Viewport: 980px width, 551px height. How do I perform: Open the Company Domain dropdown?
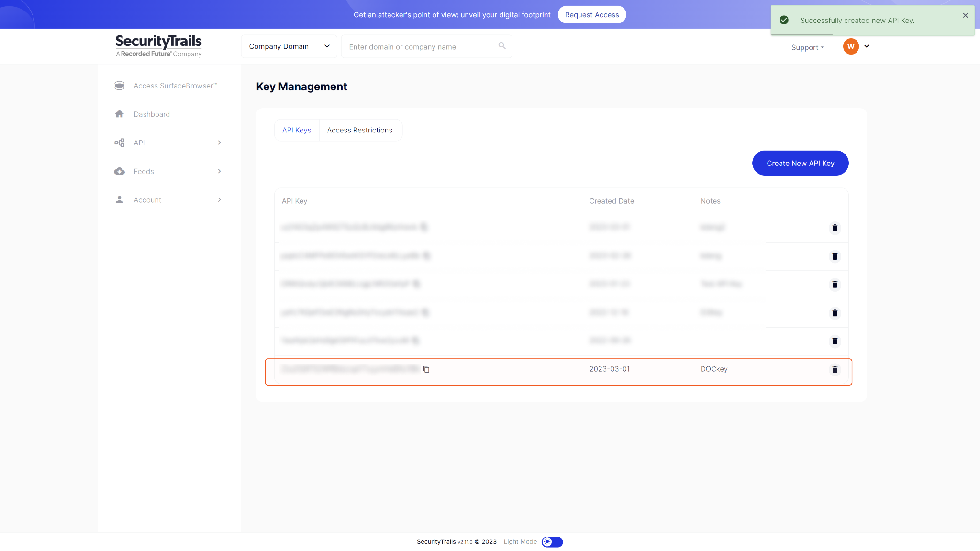pos(289,46)
